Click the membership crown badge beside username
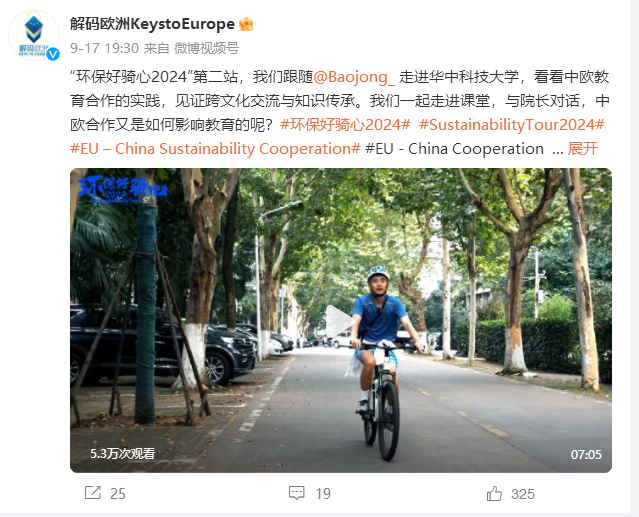Image resolution: width=639 pixels, height=517 pixels. point(246,24)
